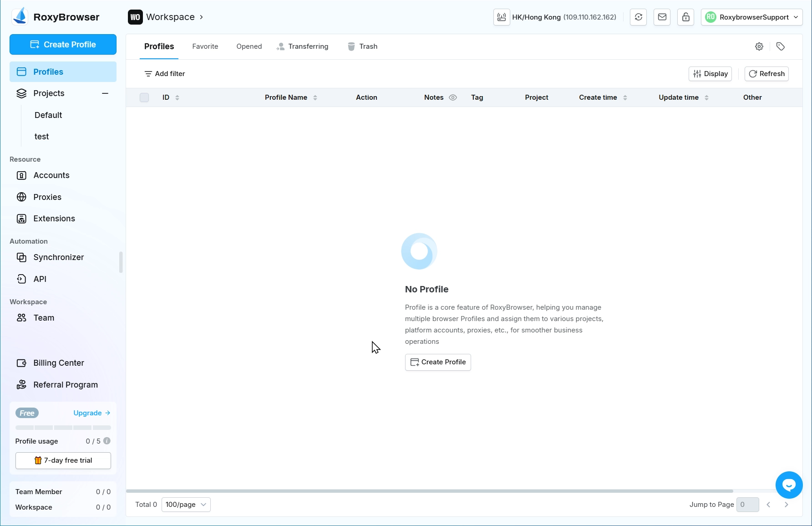The width and height of the screenshot is (812, 526).
Task: Click the lock icon in header
Action: (685, 17)
